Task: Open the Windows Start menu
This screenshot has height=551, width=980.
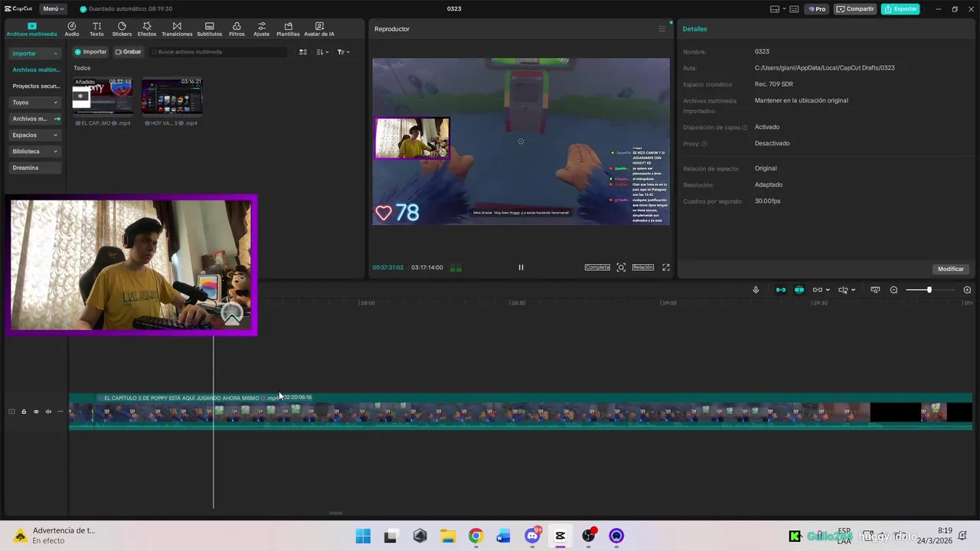Action: 363,536
